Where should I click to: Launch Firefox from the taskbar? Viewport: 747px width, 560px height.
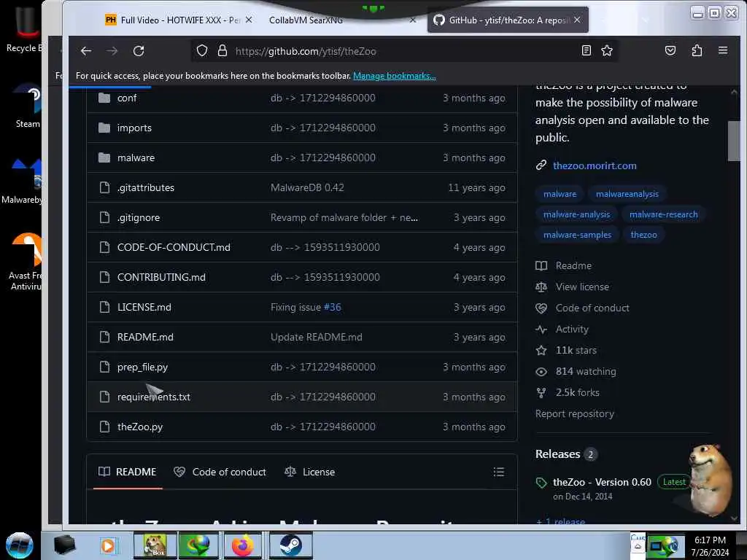243,545
